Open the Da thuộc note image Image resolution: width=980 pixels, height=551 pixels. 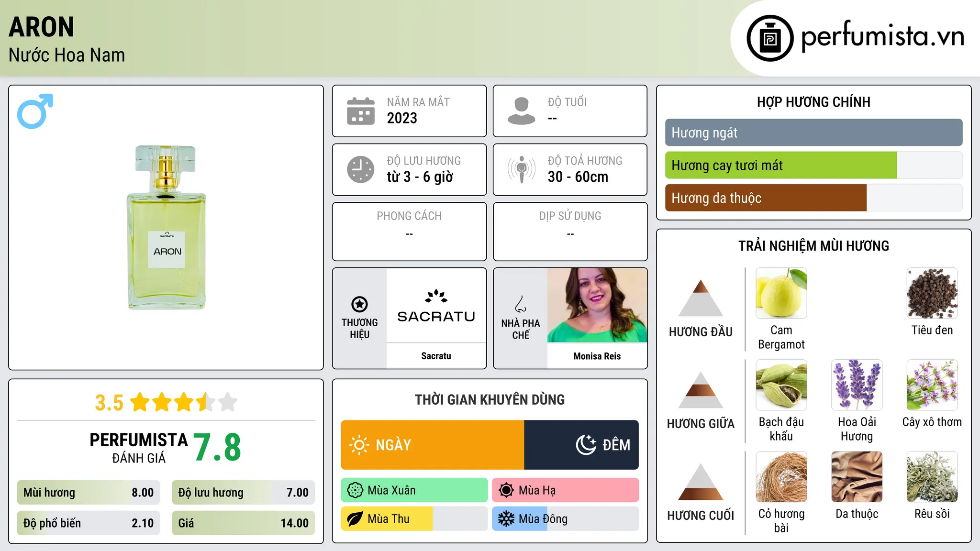tap(857, 477)
